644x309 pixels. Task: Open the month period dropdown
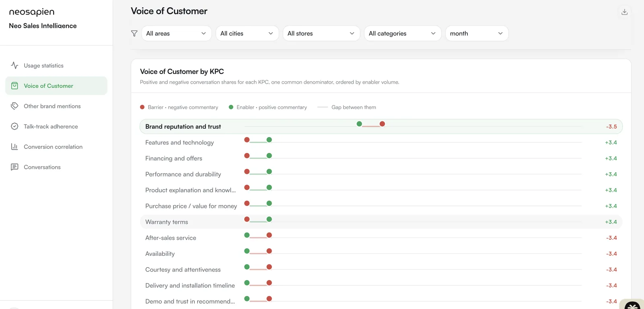[x=477, y=33]
